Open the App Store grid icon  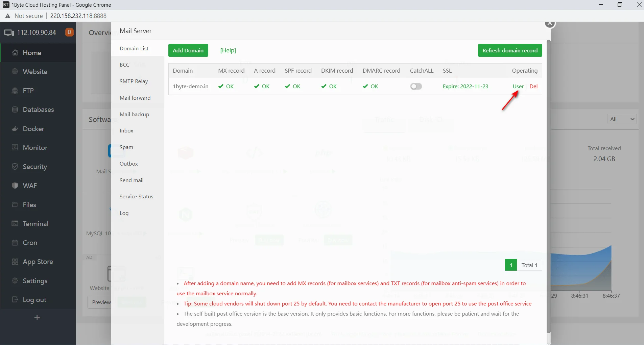coord(15,262)
